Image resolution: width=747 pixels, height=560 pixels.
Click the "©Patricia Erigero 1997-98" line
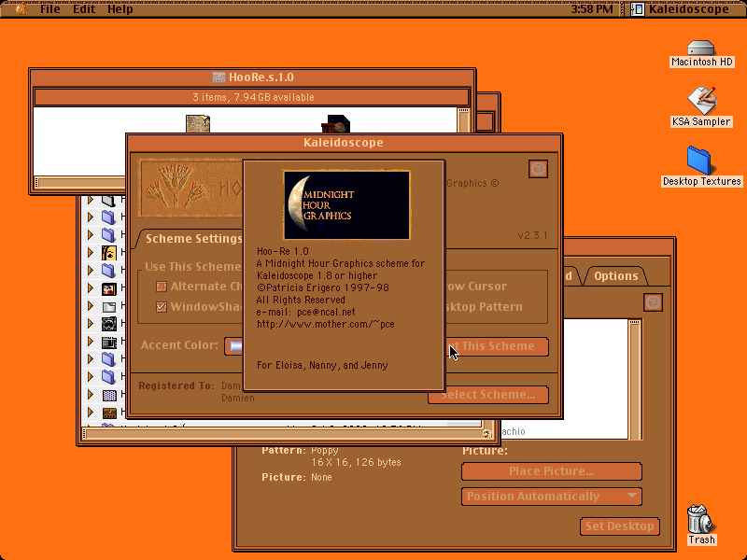(x=322, y=287)
